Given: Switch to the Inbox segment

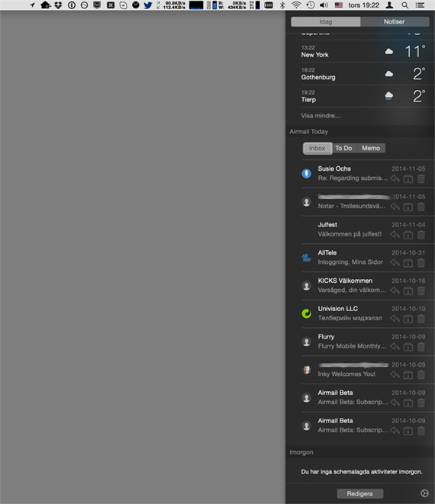Looking at the screenshot, I should [x=317, y=148].
